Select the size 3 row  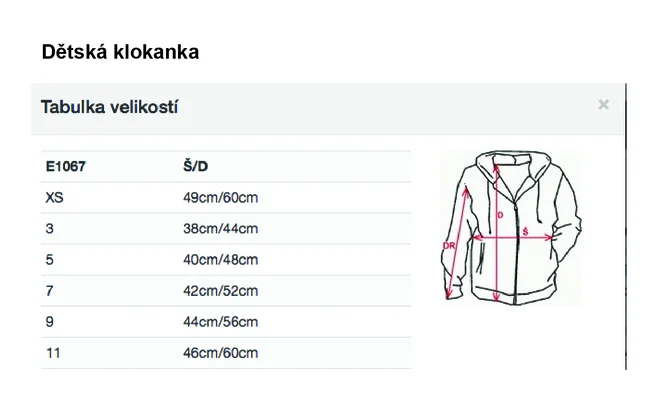pyautogui.click(x=226, y=229)
